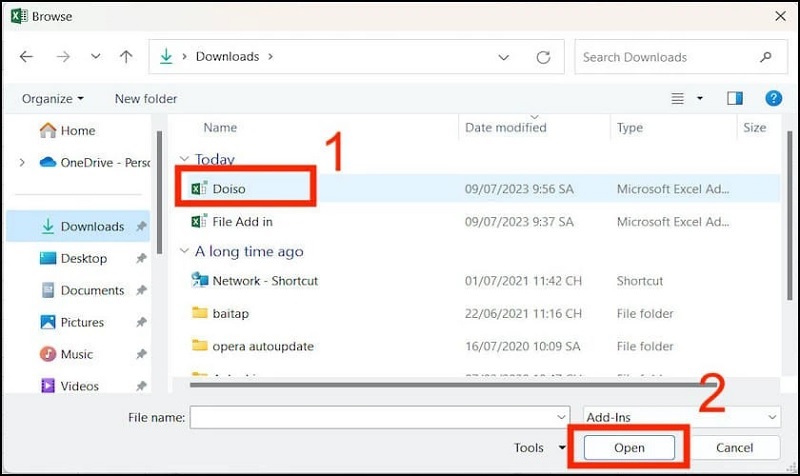The width and height of the screenshot is (800, 476).
Task: Click the Open button
Action: (x=629, y=448)
